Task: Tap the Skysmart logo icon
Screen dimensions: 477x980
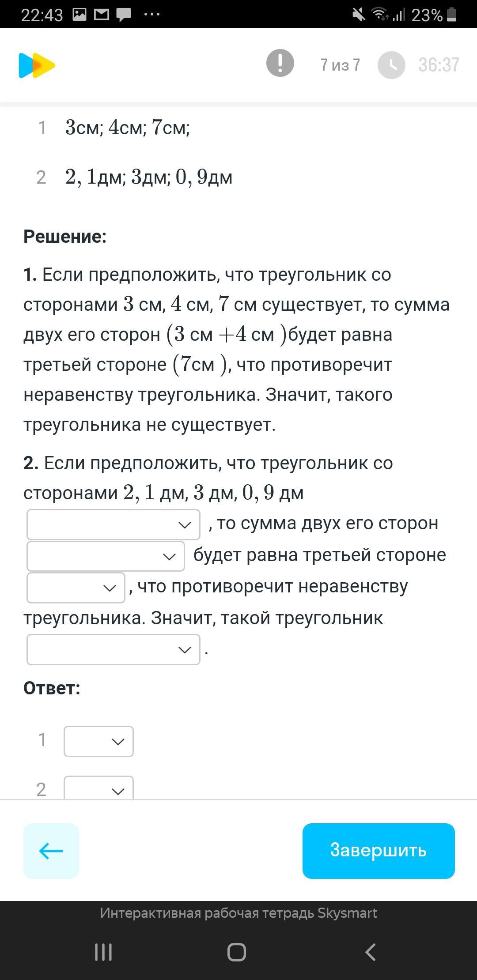Action: click(37, 65)
